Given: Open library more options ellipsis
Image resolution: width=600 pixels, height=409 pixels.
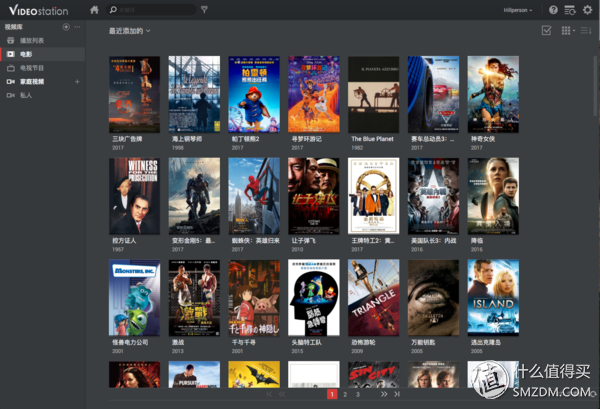Looking at the screenshot, I should click(77, 26).
